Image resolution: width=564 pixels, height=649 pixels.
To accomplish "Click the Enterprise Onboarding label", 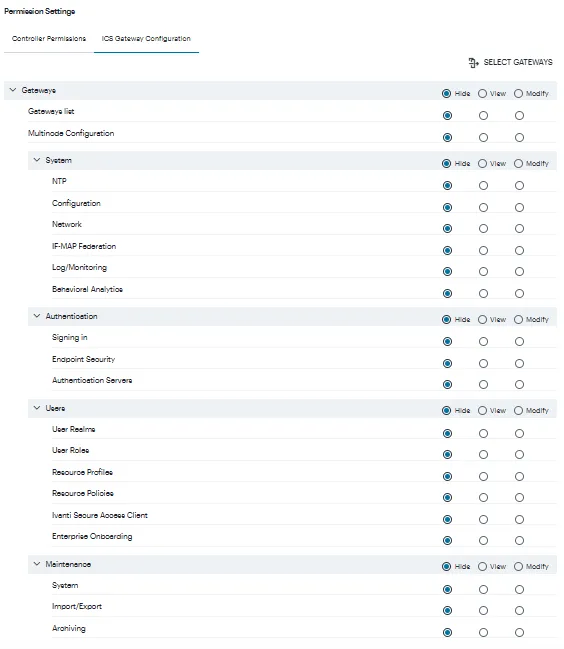I will click(x=92, y=536).
